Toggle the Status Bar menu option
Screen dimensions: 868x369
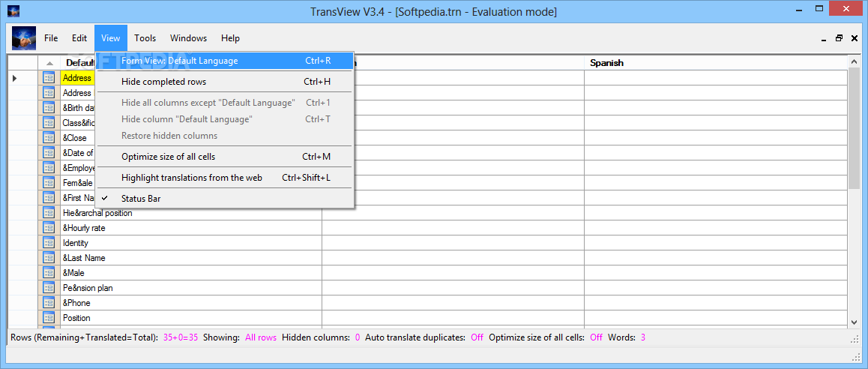226,198
